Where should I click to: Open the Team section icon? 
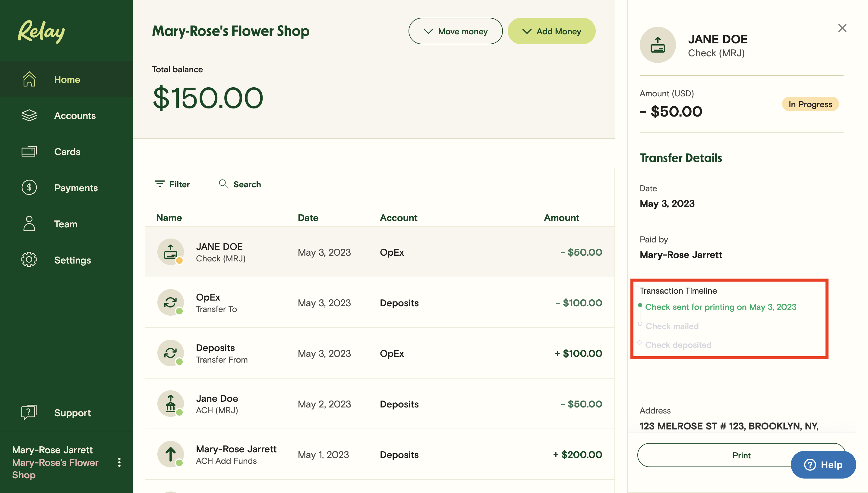[x=29, y=223]
